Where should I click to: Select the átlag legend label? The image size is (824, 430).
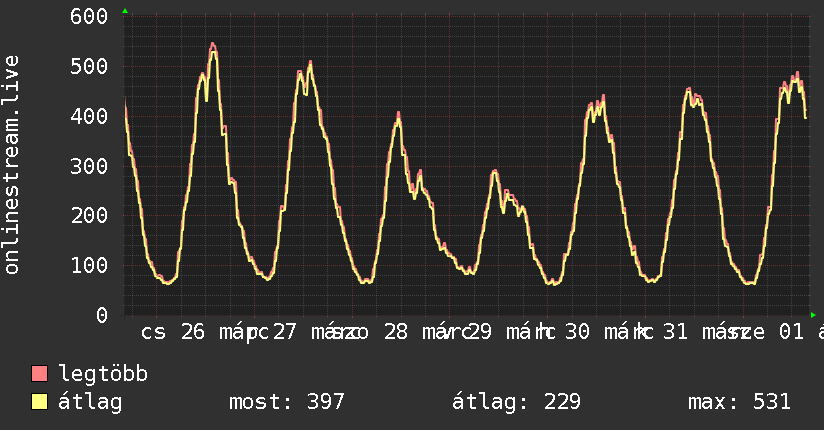[x=90, y=402]
